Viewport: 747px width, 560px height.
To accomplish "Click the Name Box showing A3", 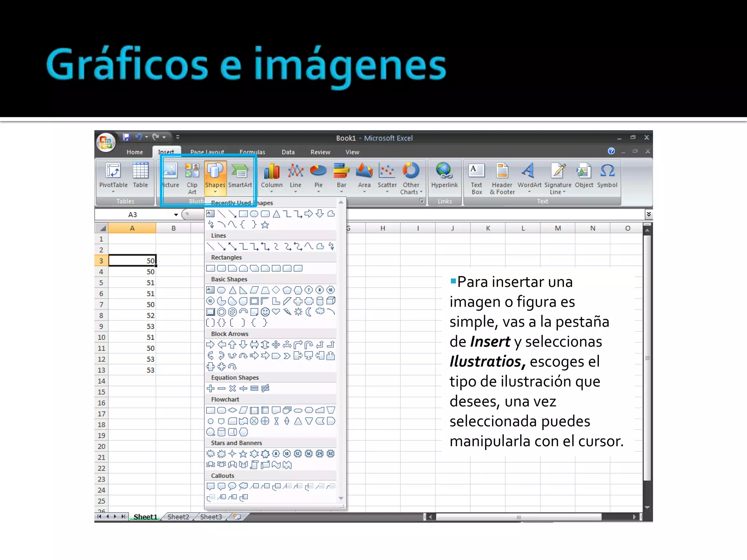I will pyautogui.click(x=132, y=215).
